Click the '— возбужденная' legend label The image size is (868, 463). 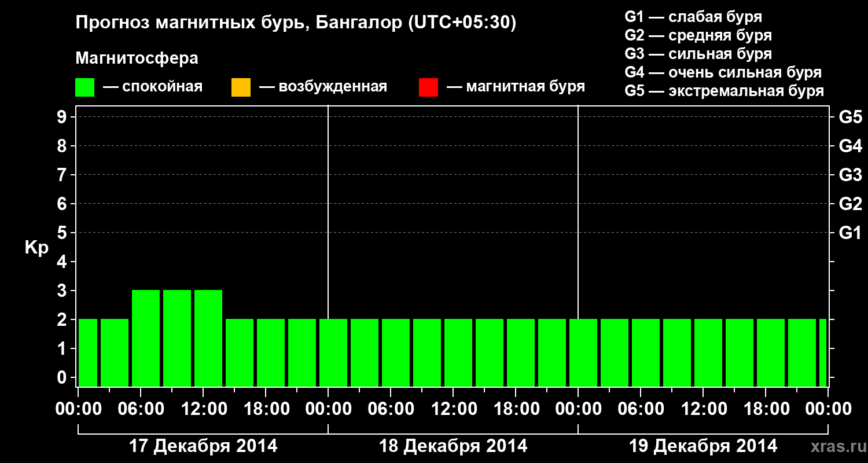click(323, 87)
